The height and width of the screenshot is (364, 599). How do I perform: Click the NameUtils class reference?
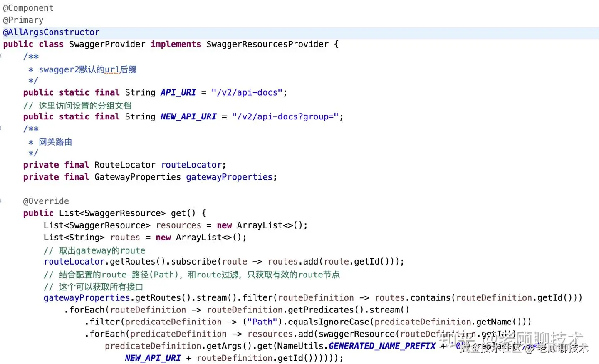pyautogui.click(x=300, y=346)
